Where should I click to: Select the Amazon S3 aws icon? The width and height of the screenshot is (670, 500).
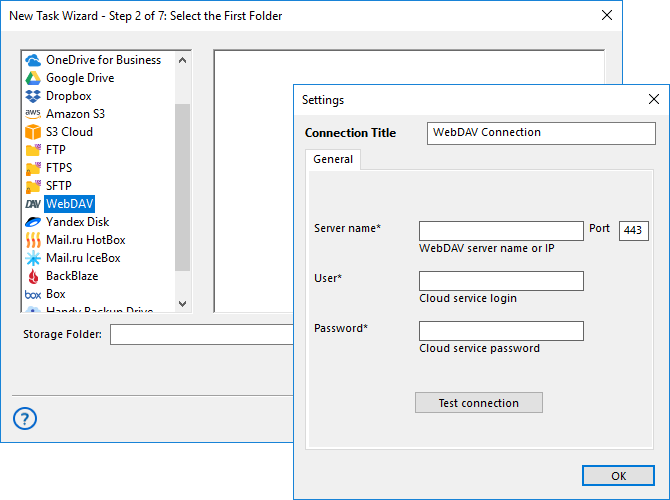click(33, 114)
